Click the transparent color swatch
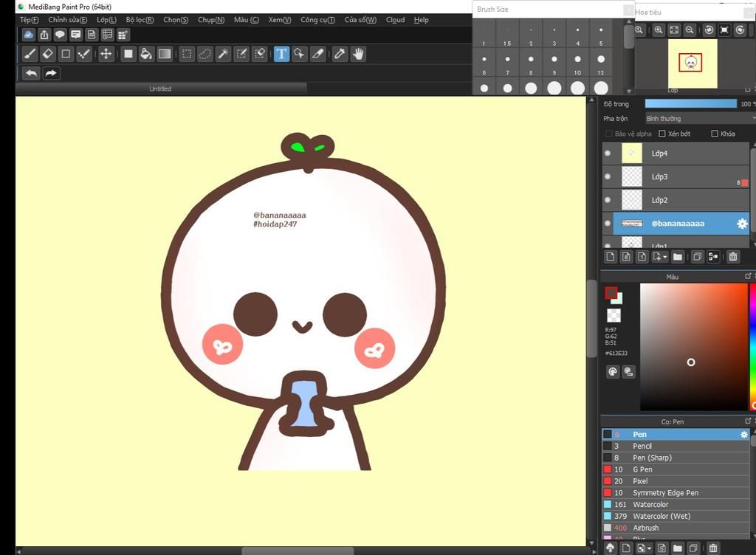 click(x=614, y=316)
